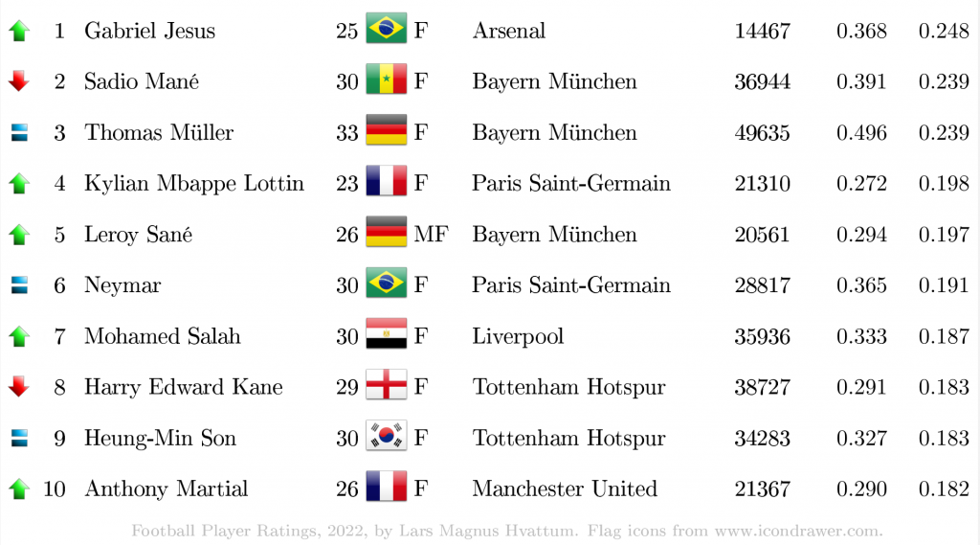
Task: Select the player name Mohamed Salah
Action: pyautogui.click(x=163, y=336)
